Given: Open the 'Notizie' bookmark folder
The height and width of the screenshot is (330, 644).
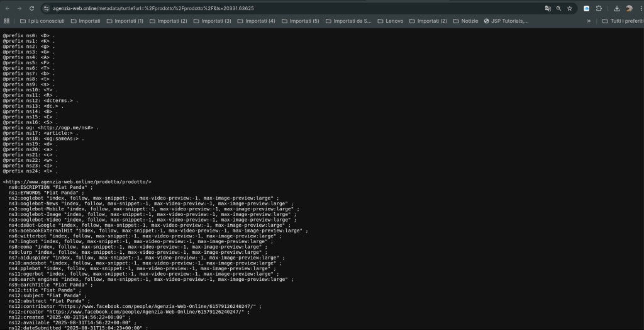Looking at the screenshot, I should [465, 21].
